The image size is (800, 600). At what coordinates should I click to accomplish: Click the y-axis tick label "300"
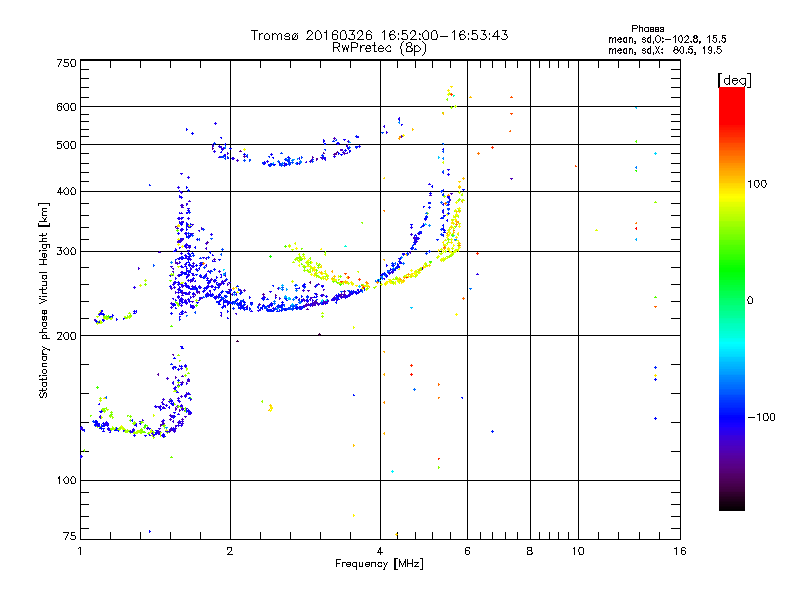pyautogui.click(x=67, y=252)
